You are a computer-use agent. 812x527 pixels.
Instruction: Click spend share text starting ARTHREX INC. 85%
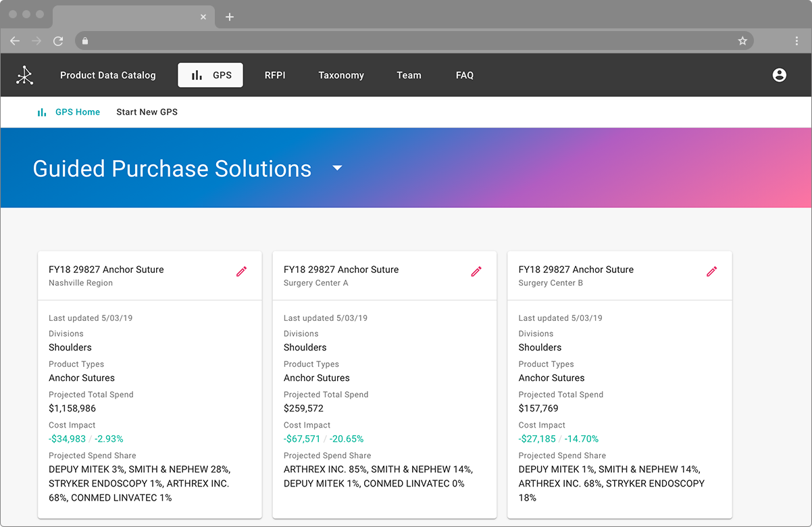[x=378, y=476]
